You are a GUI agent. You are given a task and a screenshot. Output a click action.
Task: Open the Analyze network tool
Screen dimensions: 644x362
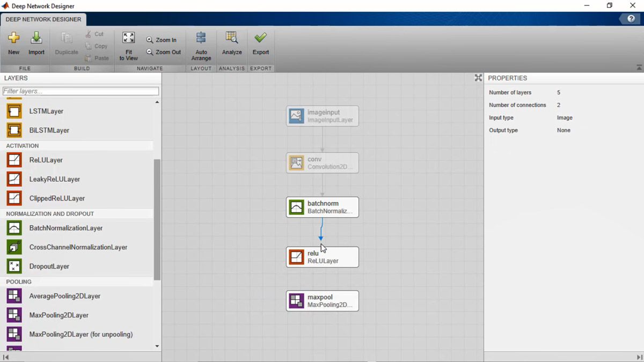pos(232,39)
